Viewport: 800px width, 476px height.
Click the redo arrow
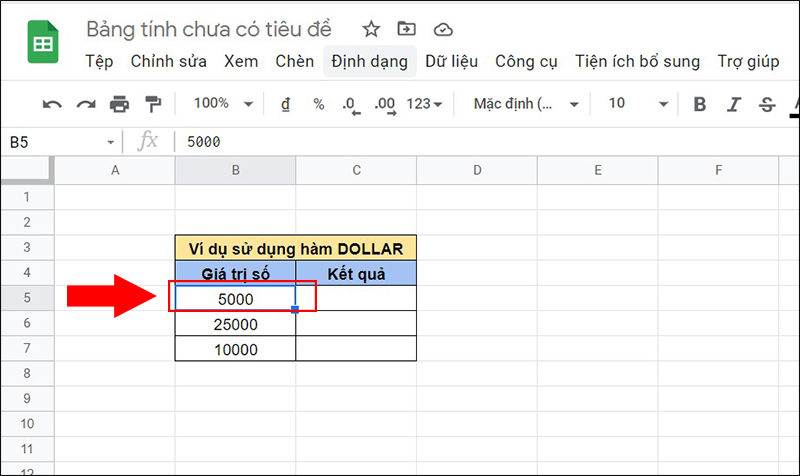86,104
